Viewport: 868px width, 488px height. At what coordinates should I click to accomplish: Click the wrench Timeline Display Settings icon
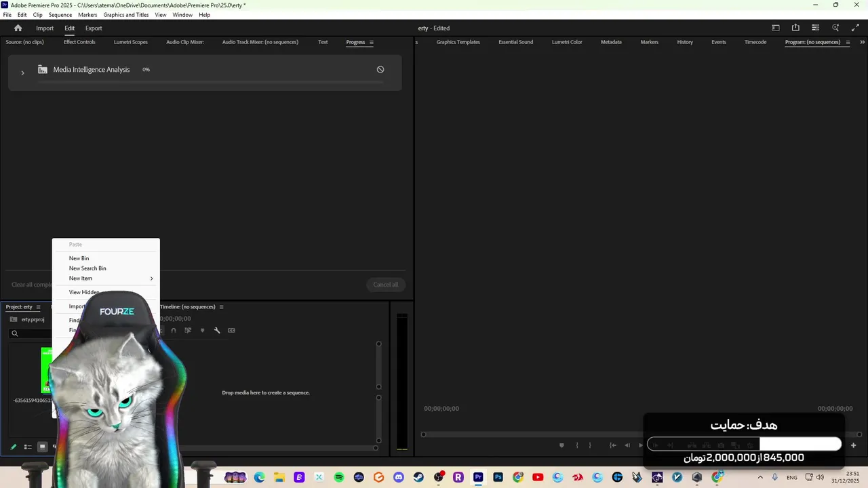(217, 330)
